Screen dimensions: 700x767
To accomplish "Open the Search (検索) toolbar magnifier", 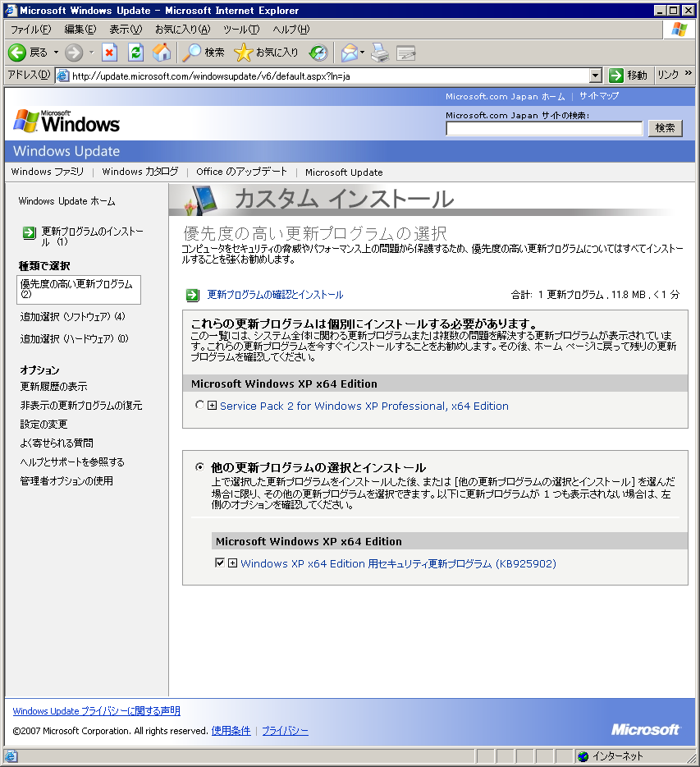I will click(x=192, y=53).
